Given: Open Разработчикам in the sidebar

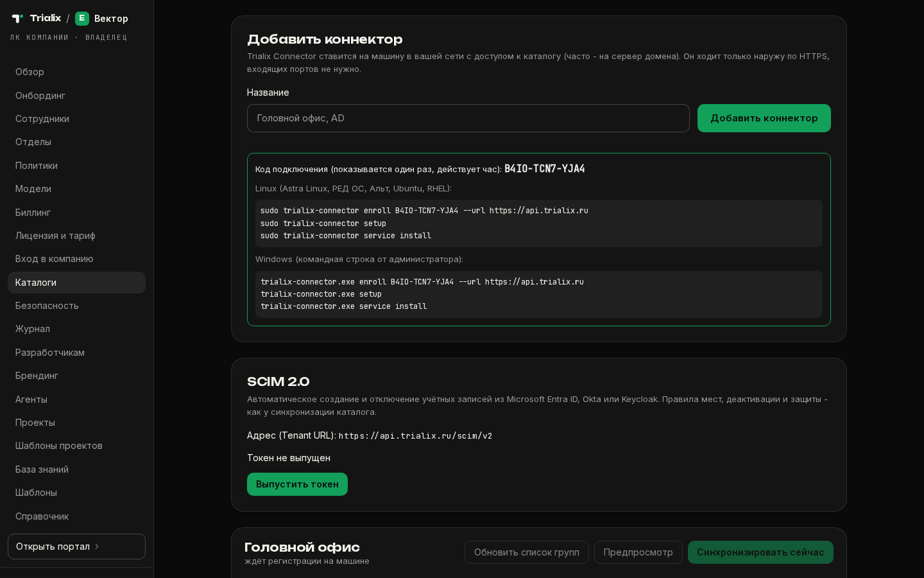Looking at the screenshot, I should point(76,353).
